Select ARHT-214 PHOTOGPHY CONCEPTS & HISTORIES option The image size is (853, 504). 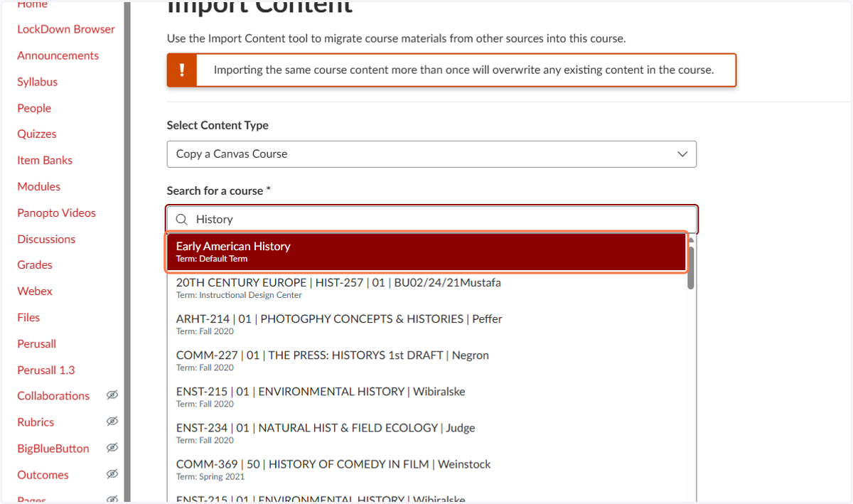click(x=427, y=324)
